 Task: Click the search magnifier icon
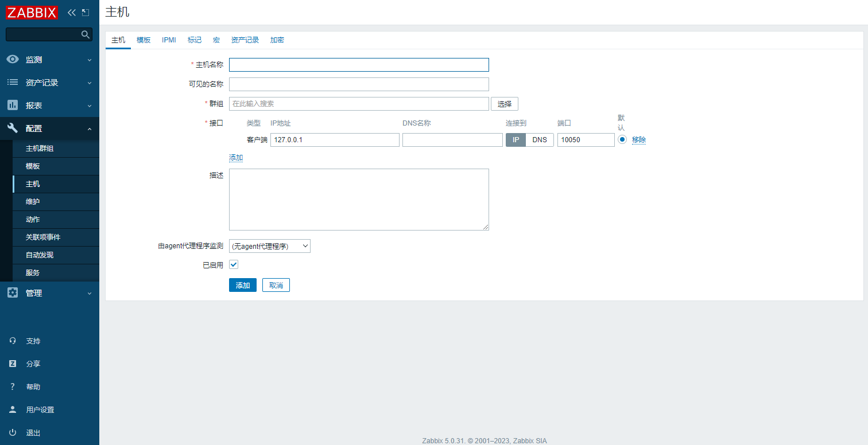pos(86,34)
